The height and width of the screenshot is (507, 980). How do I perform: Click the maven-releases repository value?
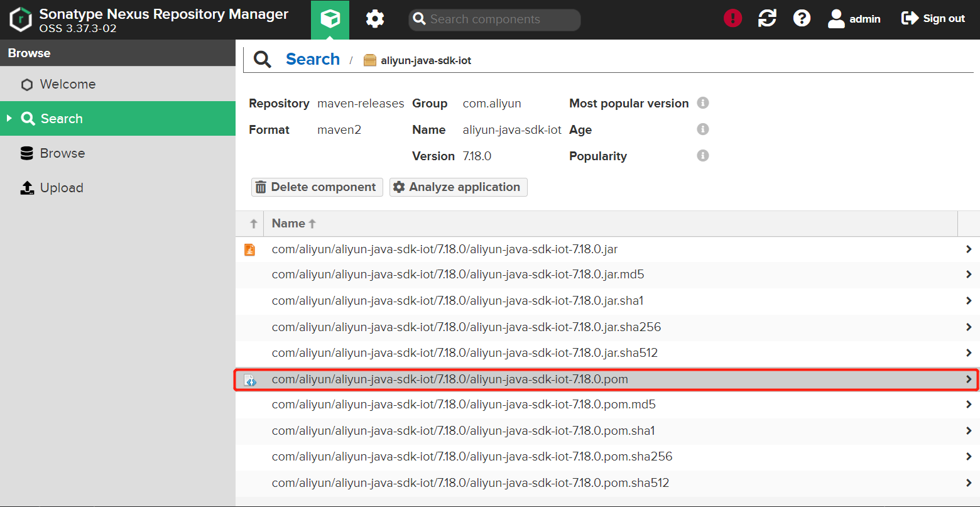pos(361,104)
